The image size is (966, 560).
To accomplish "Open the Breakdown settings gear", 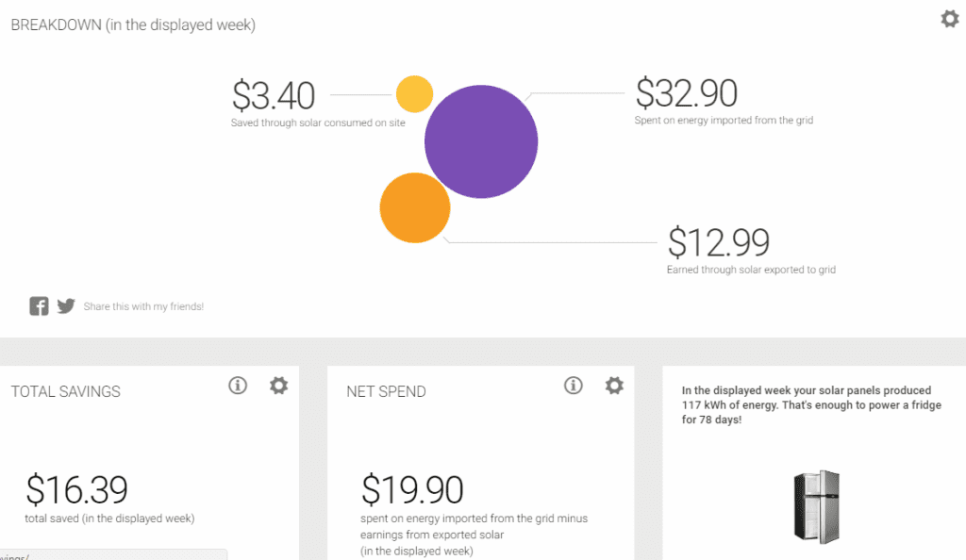I will [949, 18].
